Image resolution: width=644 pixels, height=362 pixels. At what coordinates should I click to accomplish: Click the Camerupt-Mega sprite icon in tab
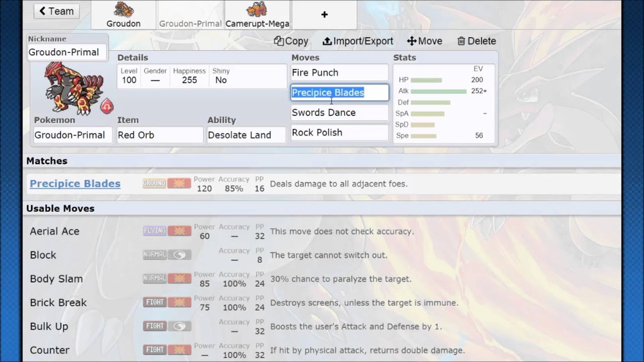(257, 10)
